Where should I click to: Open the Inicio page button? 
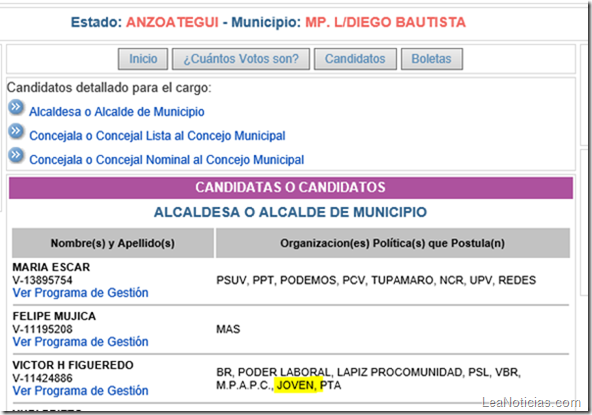pos(143,59)
